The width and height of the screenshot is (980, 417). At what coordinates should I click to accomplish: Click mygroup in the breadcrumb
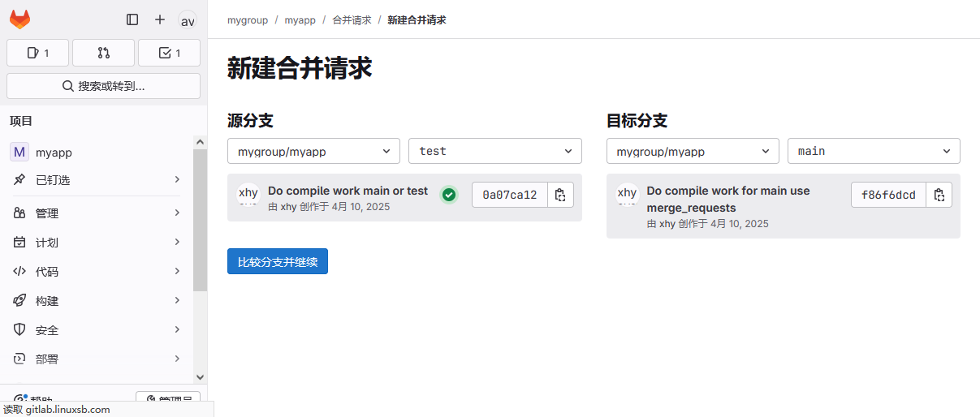[x=248, y=19]
